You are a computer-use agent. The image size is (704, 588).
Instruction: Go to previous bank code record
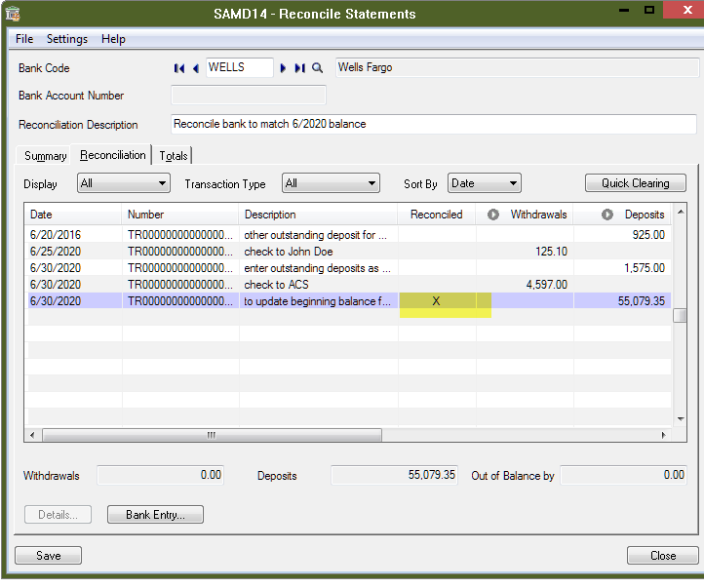point(196,68)
